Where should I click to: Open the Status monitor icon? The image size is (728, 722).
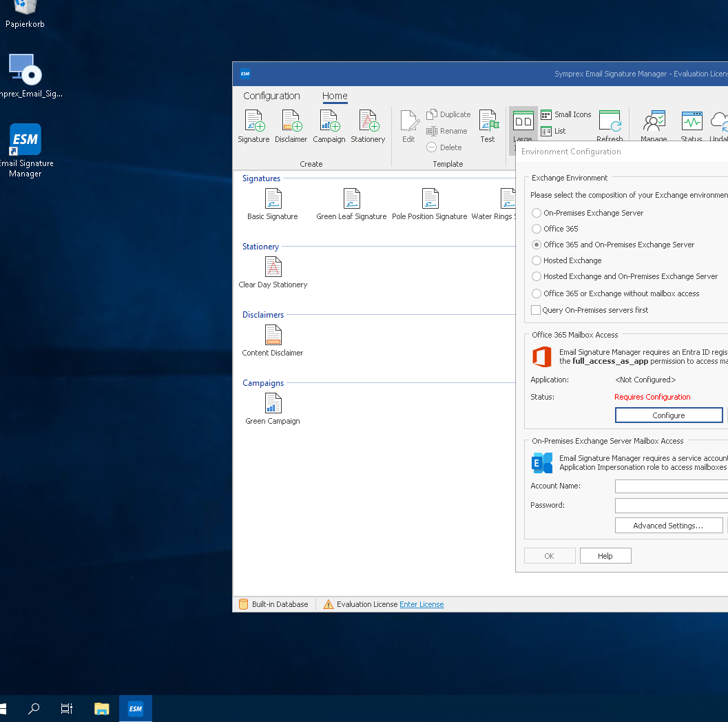691,125
